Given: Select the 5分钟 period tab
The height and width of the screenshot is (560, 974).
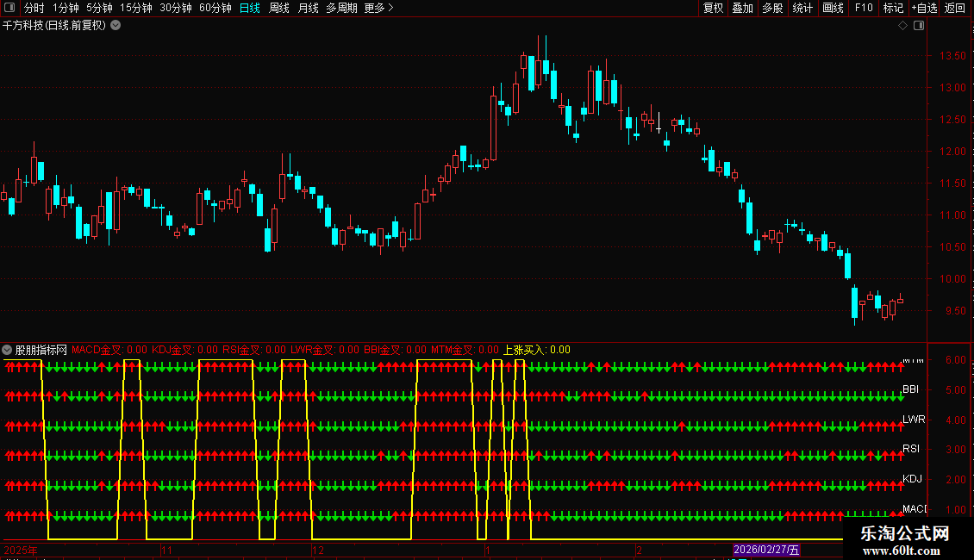Looking at the screenshot, I should click(x=99, y=8).
